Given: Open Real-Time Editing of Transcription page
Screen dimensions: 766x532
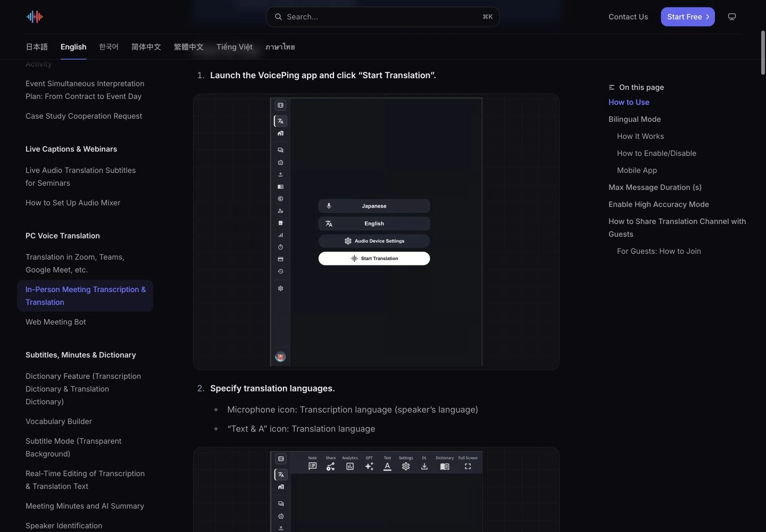Looking at the screenshot, I should (85, 480).
